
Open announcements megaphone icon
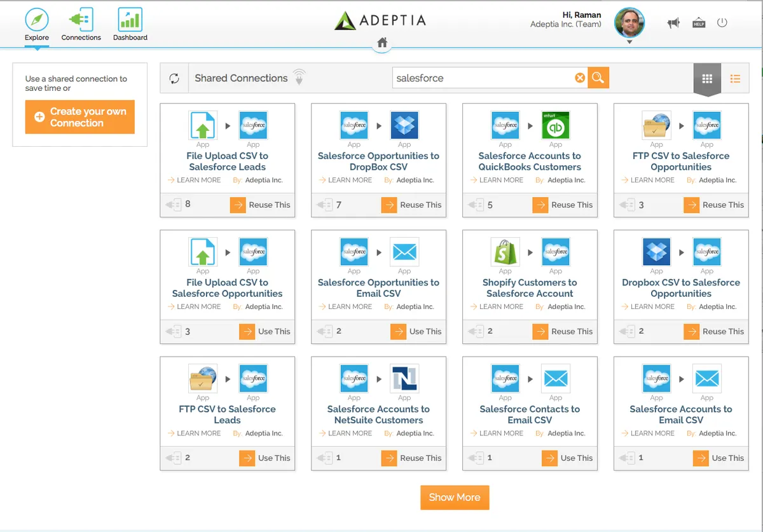[x=673, y=23]
